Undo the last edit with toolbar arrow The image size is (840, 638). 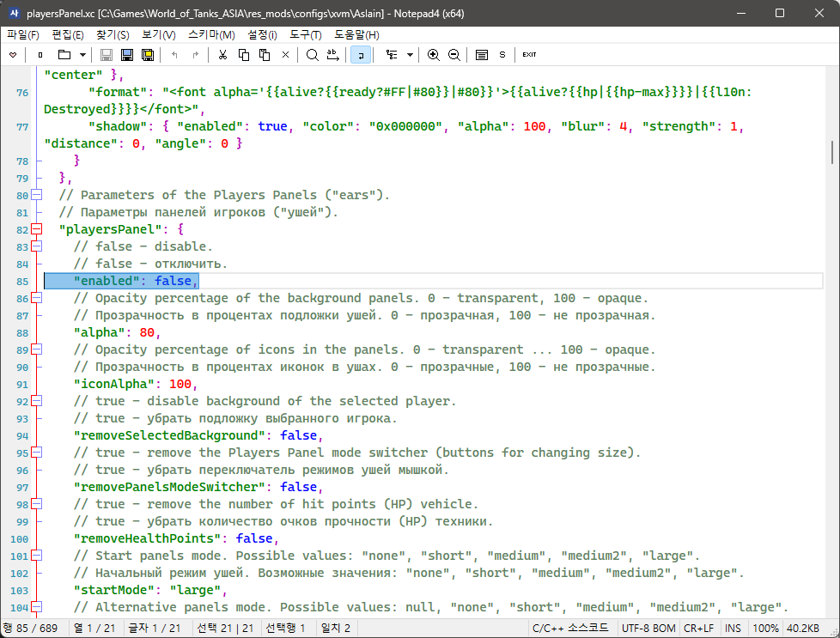click(x=174, y=55)
